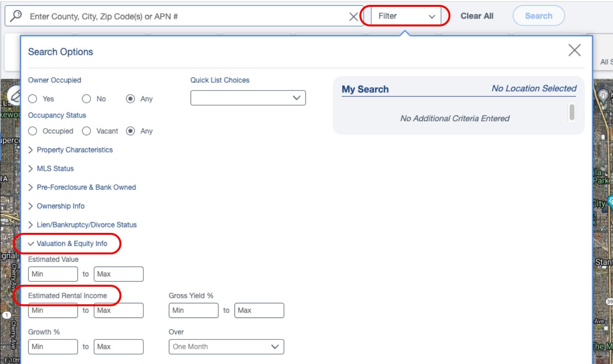Open Quick List Choices dropdown

point(248,98)
